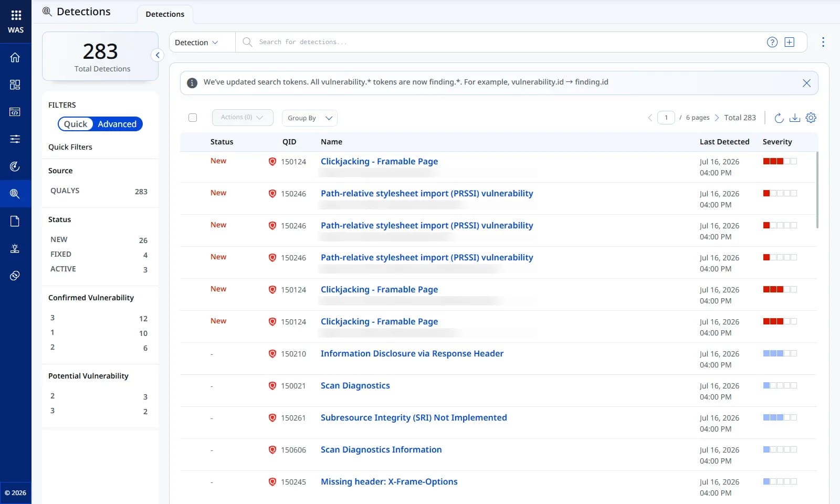The height and width of the screenshot is (504, 840).
Task: Open search help question-mark icon
Action: 772,42
